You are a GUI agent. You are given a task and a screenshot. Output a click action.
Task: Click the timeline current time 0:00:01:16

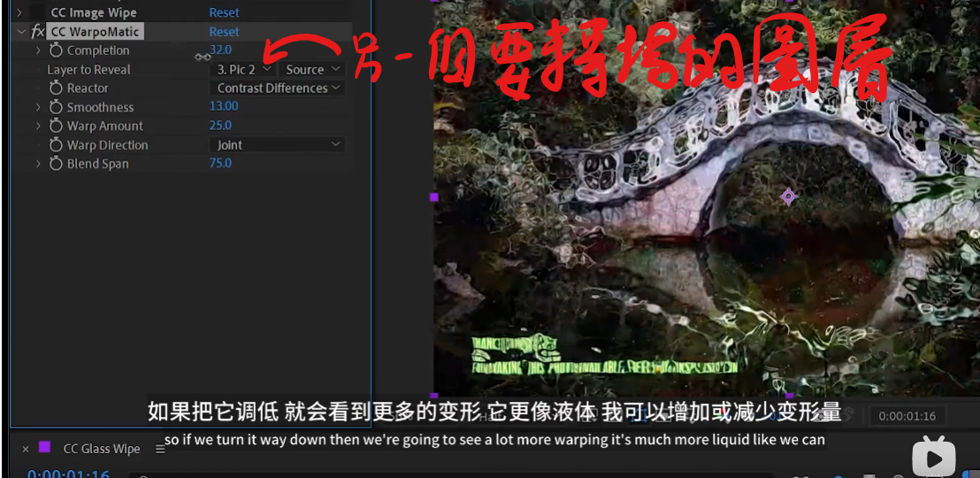click(69, 474)
